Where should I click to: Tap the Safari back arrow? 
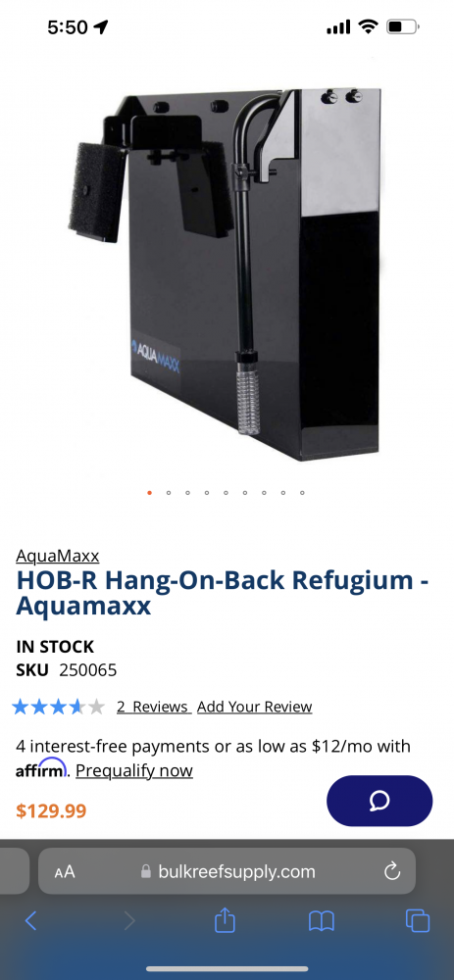30,920
